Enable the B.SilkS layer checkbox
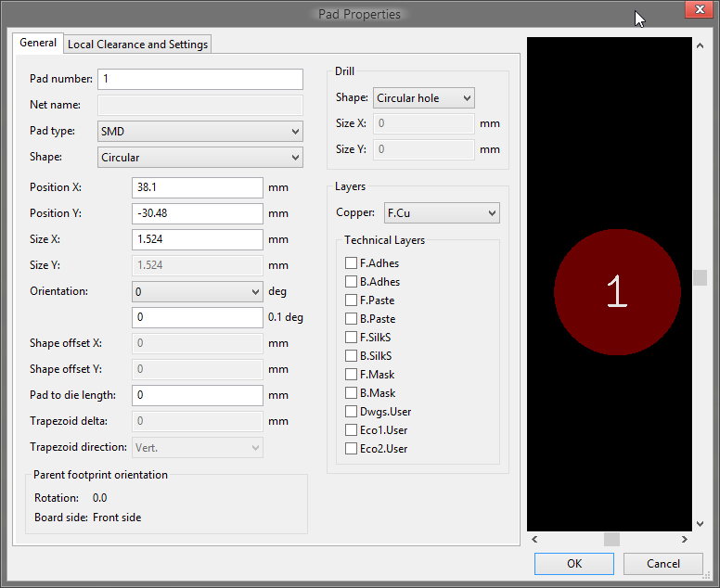Screen dimensions: 720x588 (x=351, y=356)
